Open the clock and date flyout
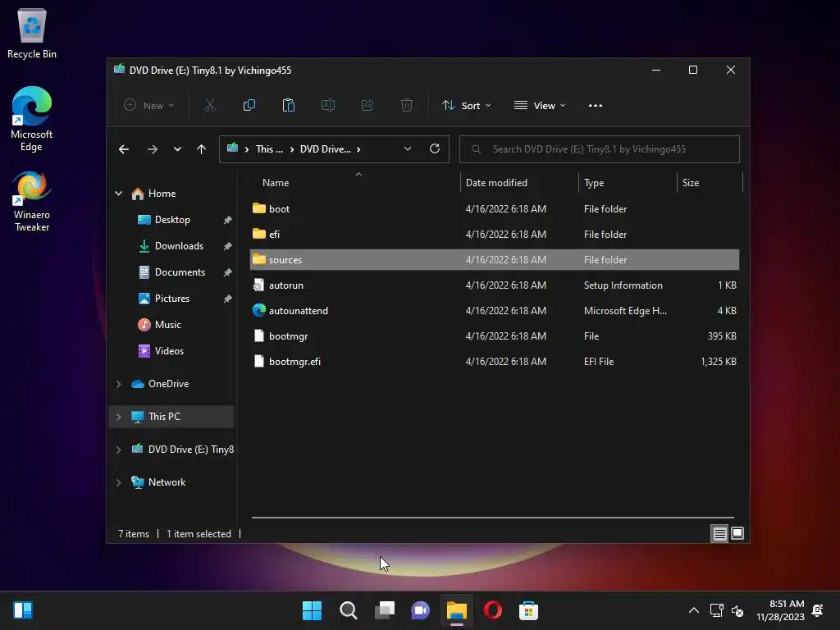 pyautogui.click(x=781, y=610)
